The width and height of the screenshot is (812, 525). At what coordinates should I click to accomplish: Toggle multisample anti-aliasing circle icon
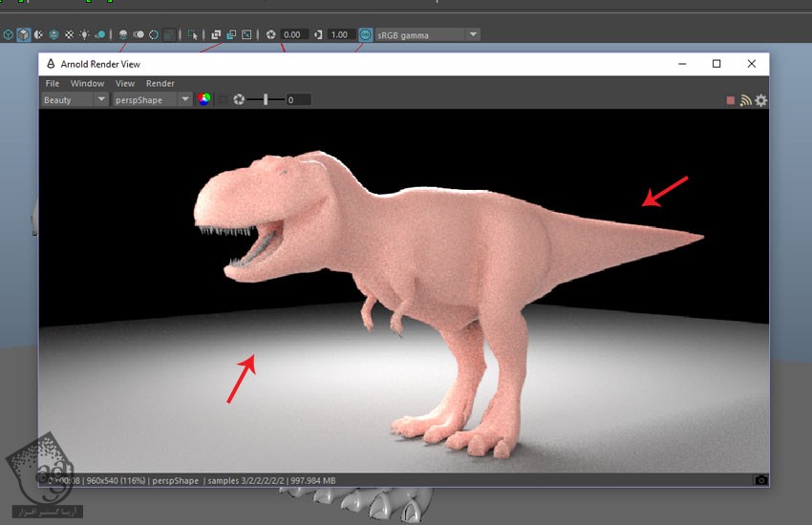(154, 34)
